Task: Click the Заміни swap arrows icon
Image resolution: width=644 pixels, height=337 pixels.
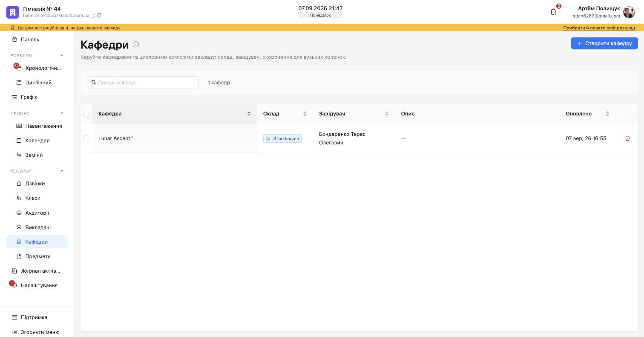Action: [19, 155]
